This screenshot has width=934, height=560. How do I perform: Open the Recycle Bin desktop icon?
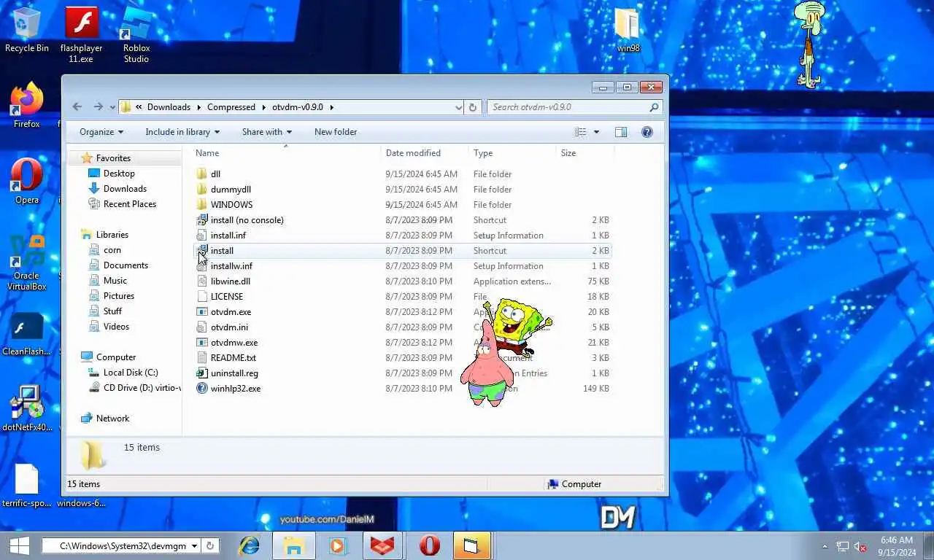pyautogui.click(x=27, y=29)
